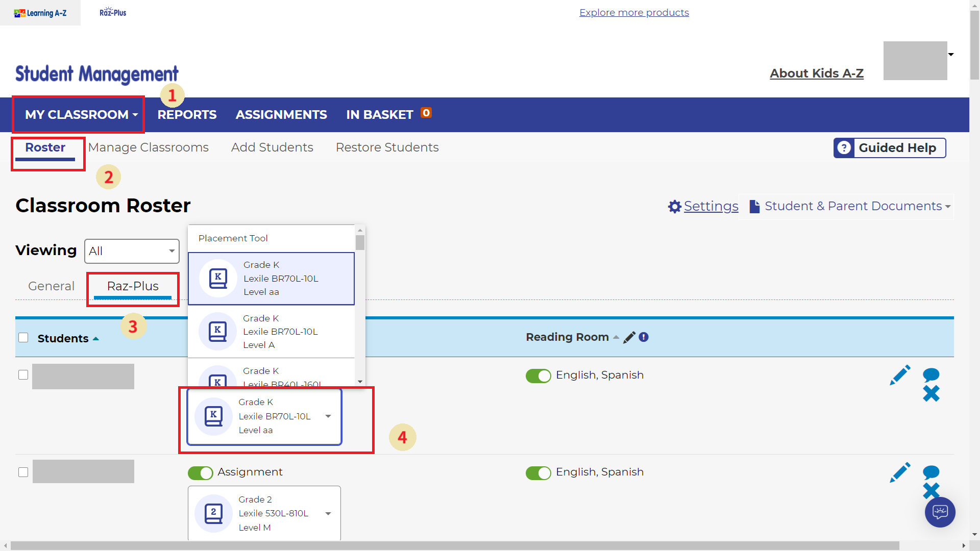Click About Kids A-Z link
The image size is (980, 551).
click(817, 73)
